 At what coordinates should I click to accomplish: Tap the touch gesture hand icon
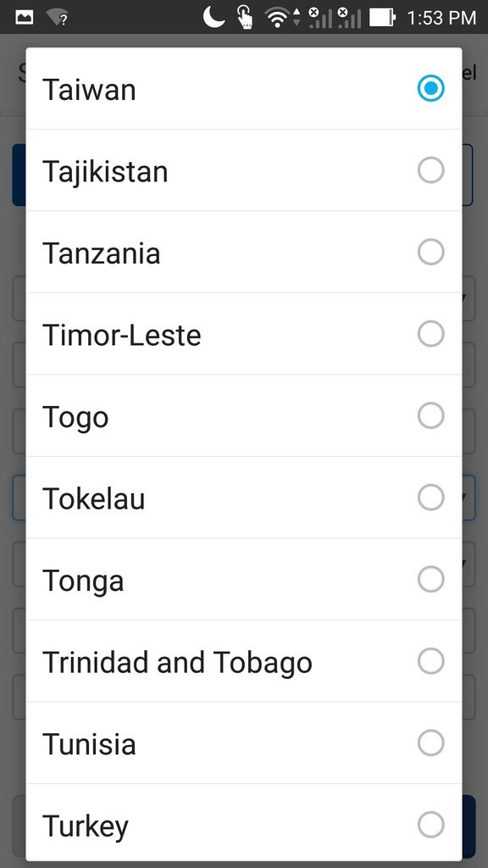(x=245, y=17)
